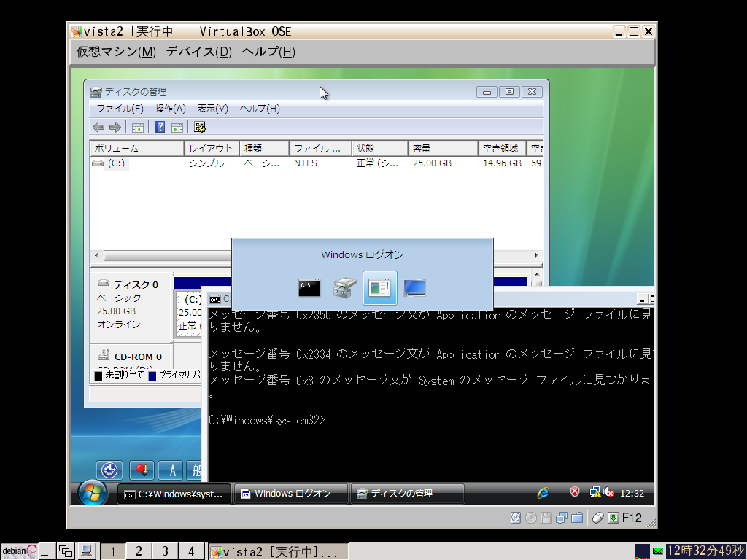Click the red ball IME icon in language bar
747x560 pixels.
click(x=142, y=470)
